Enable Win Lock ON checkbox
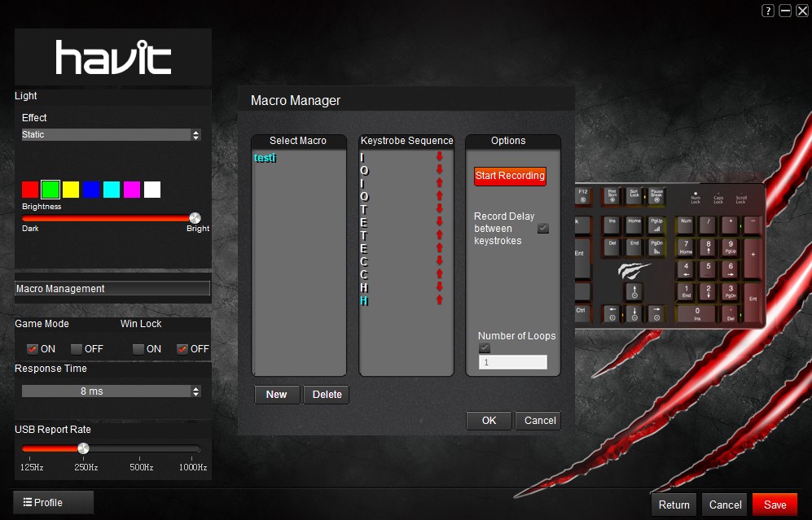The height and width of the screenshot is (520, 812). point(139,349)
